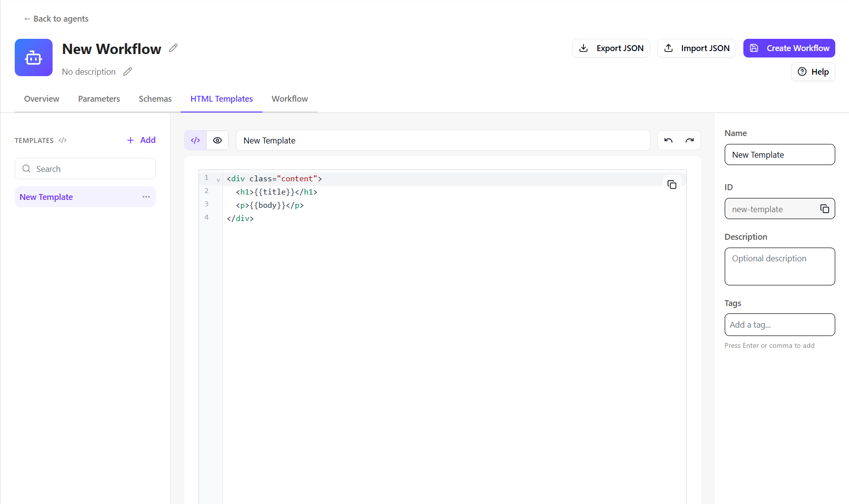Image resolution: width=849 pixels, height=504 pixels.
Task: Click the Help button
Action: [x=813, y=72]
